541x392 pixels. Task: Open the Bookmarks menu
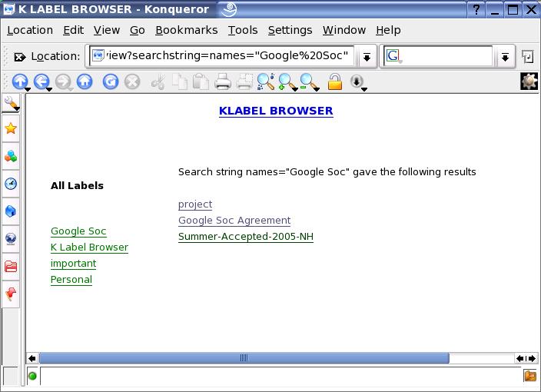coord(187,31)
